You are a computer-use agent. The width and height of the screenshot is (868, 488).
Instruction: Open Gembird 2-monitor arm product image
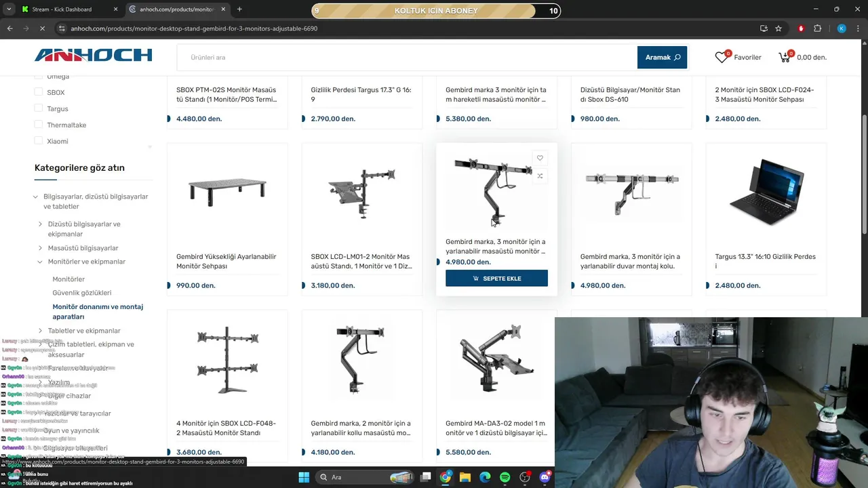point(361,360)
